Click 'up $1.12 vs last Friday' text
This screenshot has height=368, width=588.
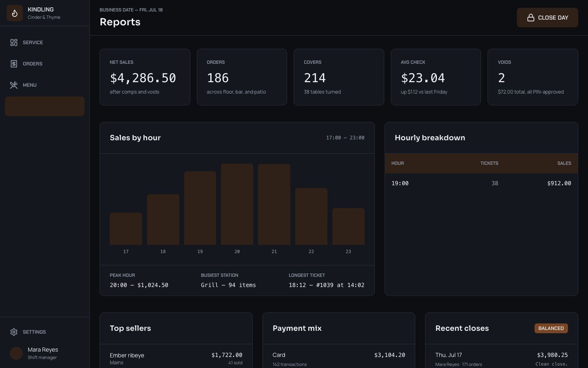[424, 92]
